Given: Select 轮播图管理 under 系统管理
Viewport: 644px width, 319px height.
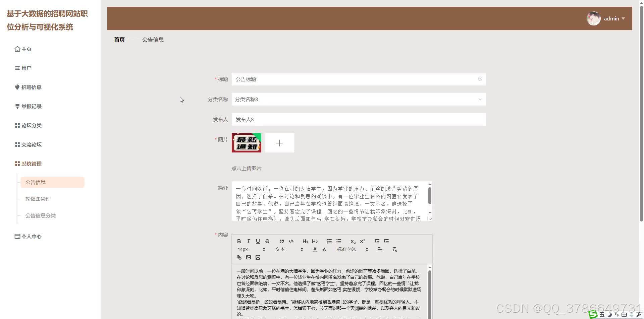Looking at the screenshot, I should coord(38,199).
